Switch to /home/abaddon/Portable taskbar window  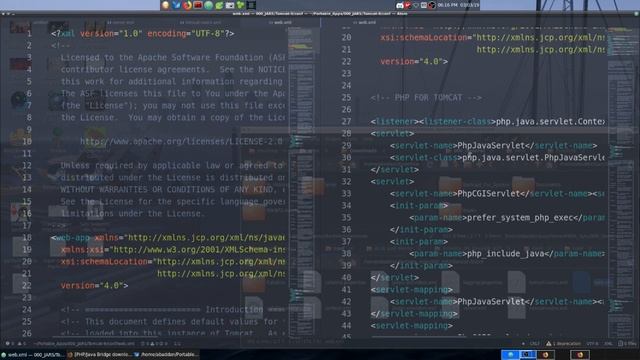[x=166, y=355]
